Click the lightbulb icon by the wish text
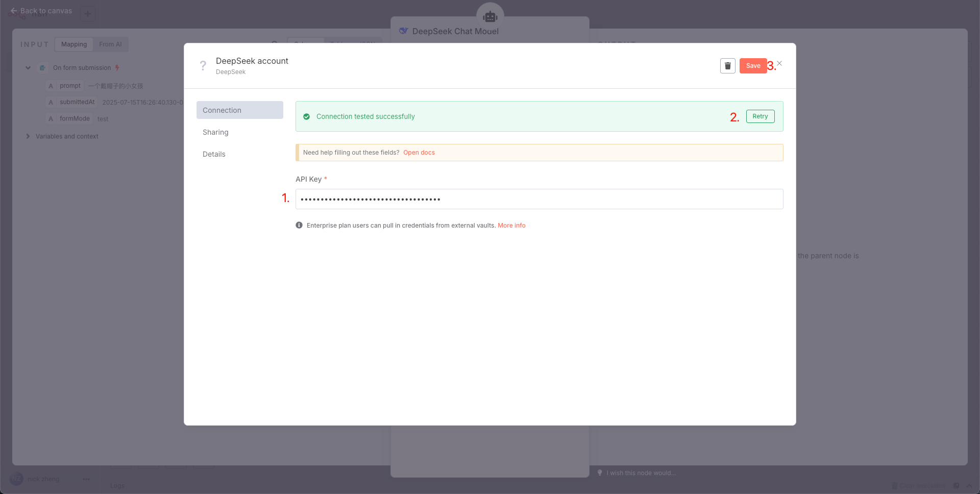Viewport: 980px width, 494px height. [600, 473]
